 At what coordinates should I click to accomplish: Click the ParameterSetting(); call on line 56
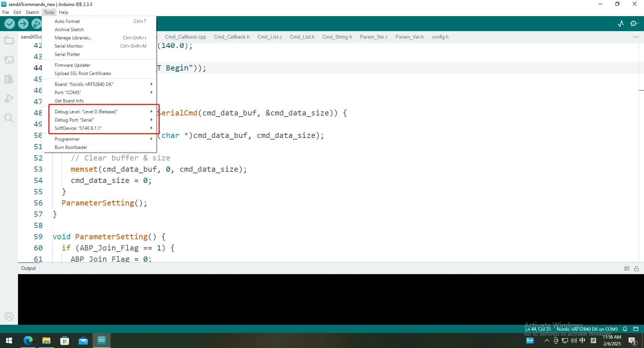click(x=104, y=203)
